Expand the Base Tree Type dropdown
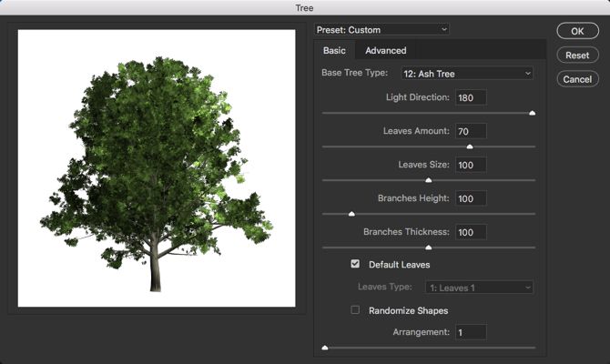 (x=466, y=73)
